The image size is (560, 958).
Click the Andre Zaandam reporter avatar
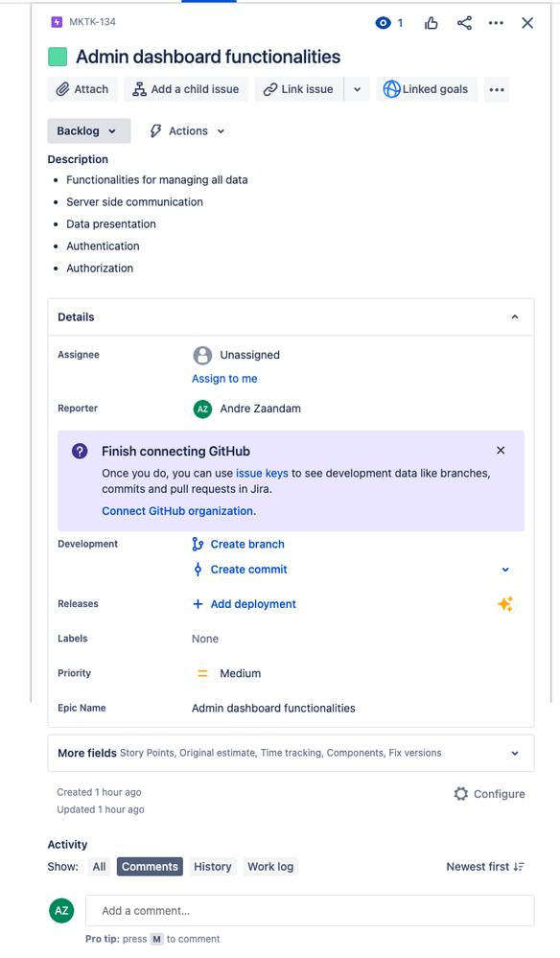pos(202,409)
